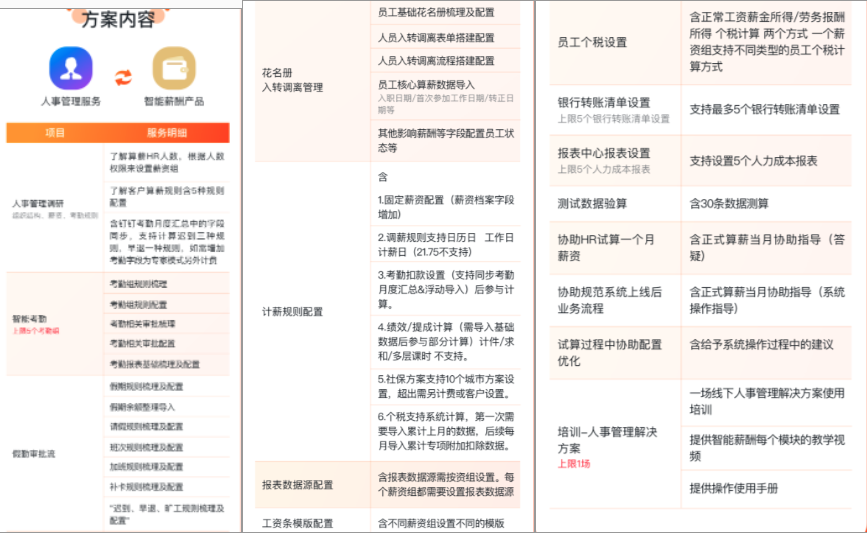Click the 2.调薪规则支持日历日 item
This screenshot has width=867, height=533.
pyautogui.click(x=446, y=244)
